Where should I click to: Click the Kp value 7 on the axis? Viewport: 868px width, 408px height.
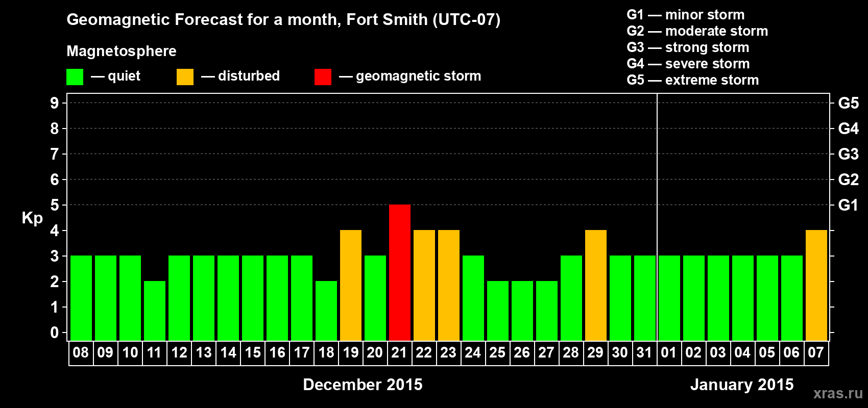55,154
